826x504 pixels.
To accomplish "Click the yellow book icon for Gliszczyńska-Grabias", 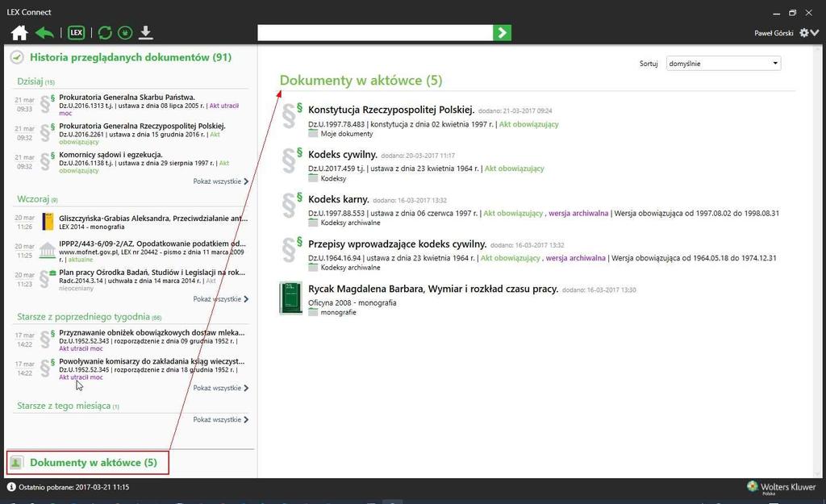I will [x=48, y=222].
